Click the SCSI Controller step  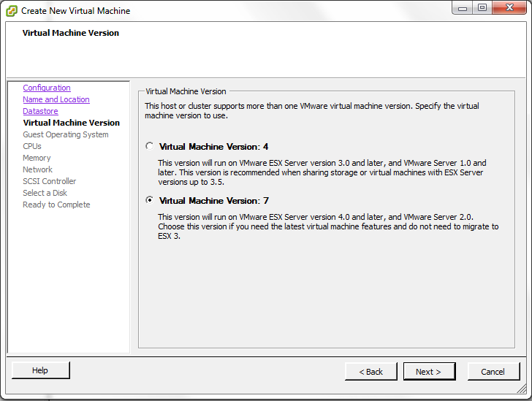(50, 181)
